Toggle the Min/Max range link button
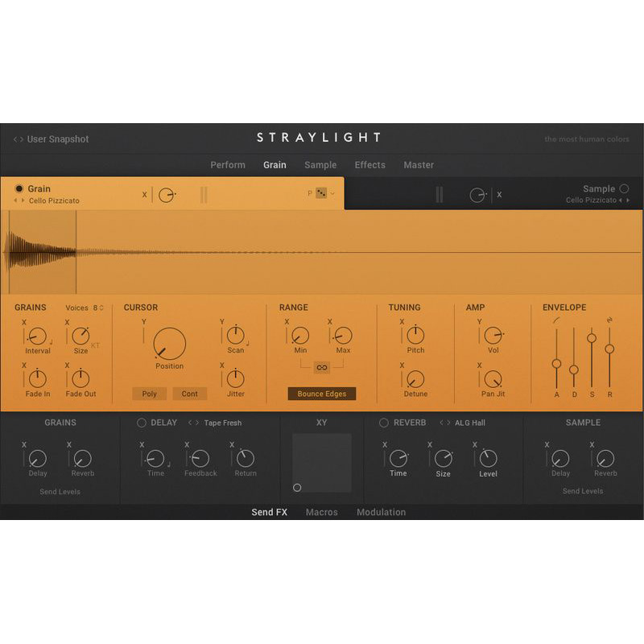Viewport: 644px width, 644px height. click(321, 368)
